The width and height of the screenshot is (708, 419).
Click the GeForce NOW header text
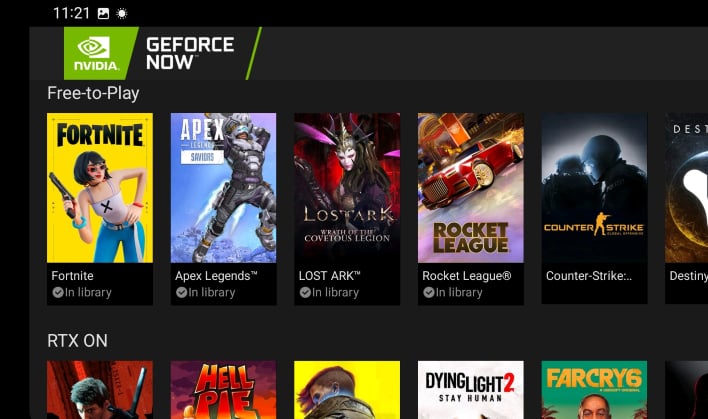pyautogui.click(x=190, y=53)
